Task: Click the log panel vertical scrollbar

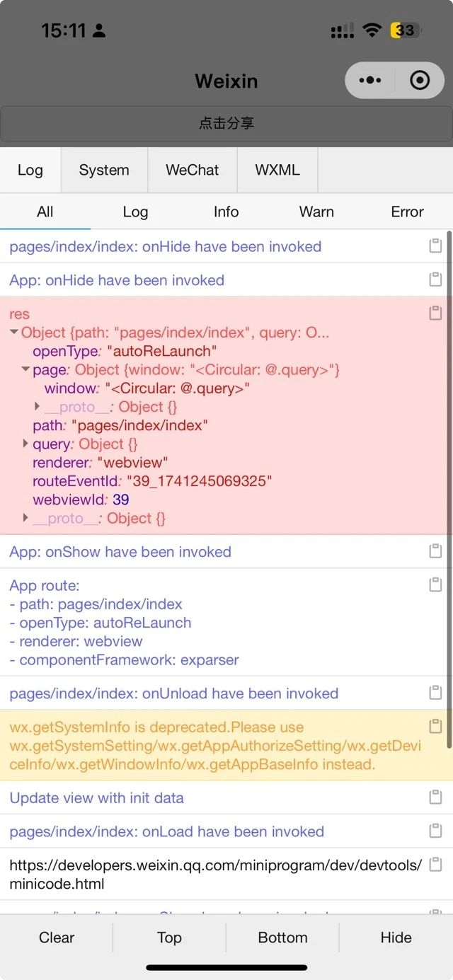Action: click(449, 490)
